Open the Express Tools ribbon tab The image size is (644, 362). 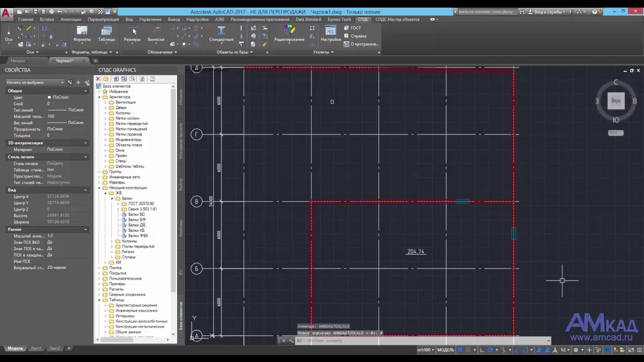point(339,20)
